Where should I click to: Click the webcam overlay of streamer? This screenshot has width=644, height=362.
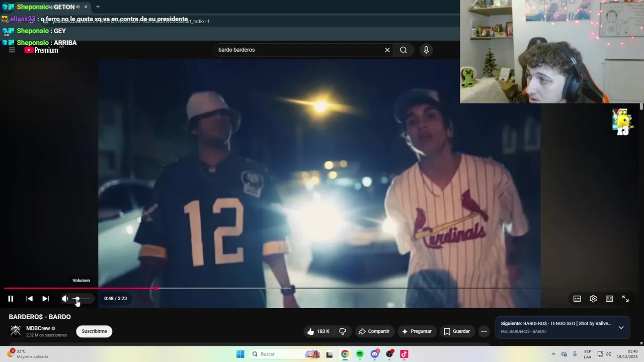coord(552,51)
